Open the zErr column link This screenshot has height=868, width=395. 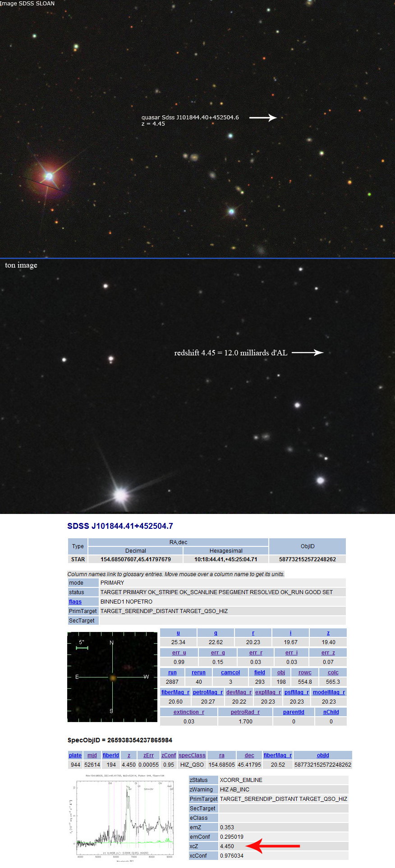click(148, 755)
